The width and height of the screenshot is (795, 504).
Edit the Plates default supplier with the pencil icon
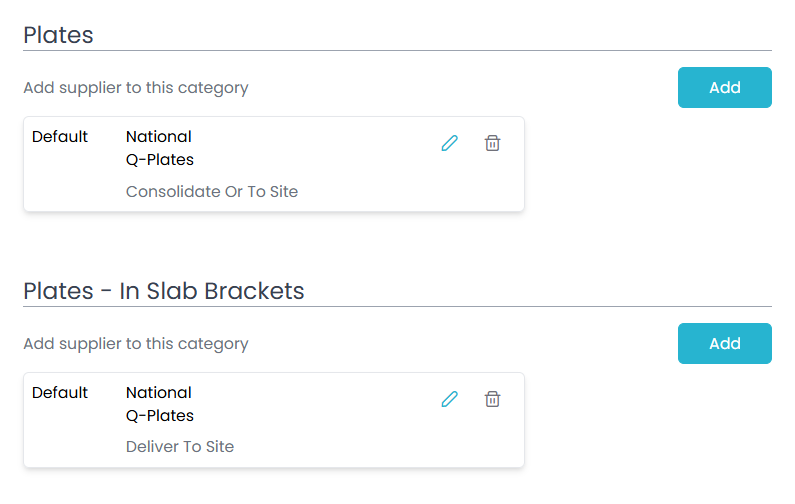[x=449, y=143]
